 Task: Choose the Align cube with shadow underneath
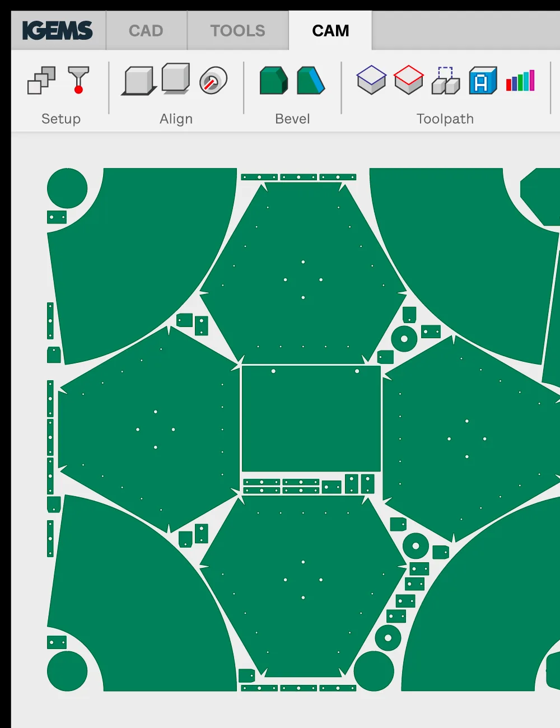pyautogui.click(x=176, y=78)
